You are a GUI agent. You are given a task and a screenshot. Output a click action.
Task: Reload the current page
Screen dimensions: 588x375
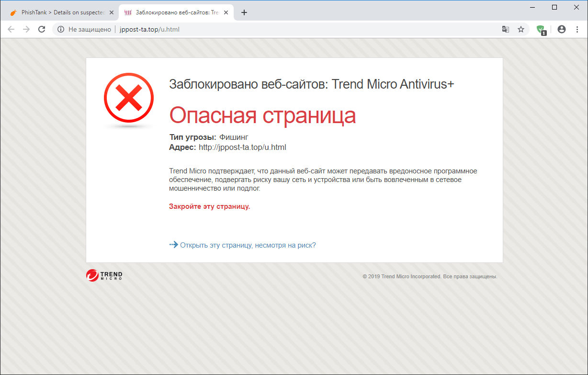click(42, 29)
